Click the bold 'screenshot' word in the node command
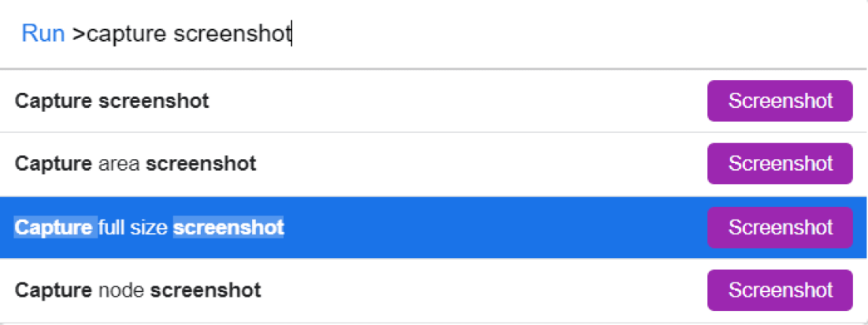The width and height of the screenshot is (868, 325). [x=206, y=290]
